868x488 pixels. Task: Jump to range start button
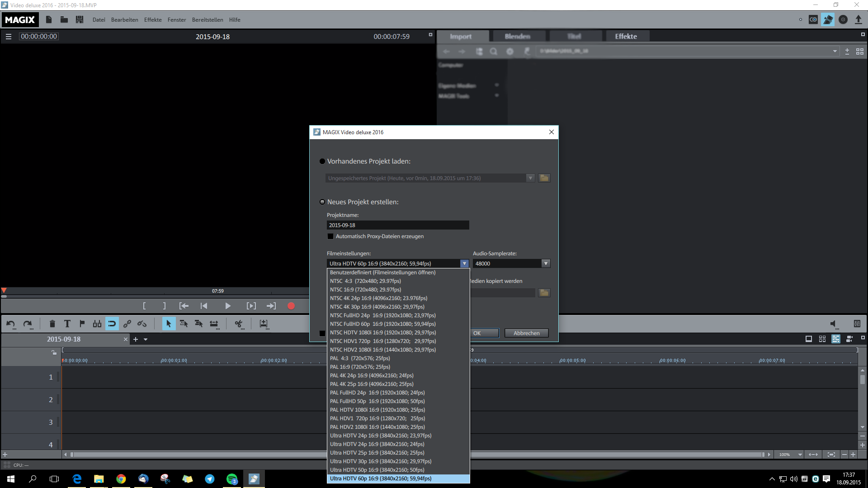(184, 306)
